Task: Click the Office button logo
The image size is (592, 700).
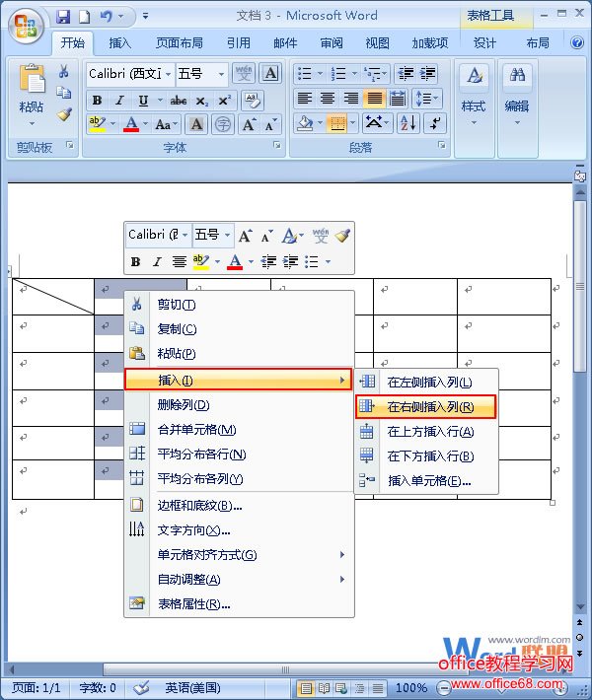Action: (x=25, y=26)
